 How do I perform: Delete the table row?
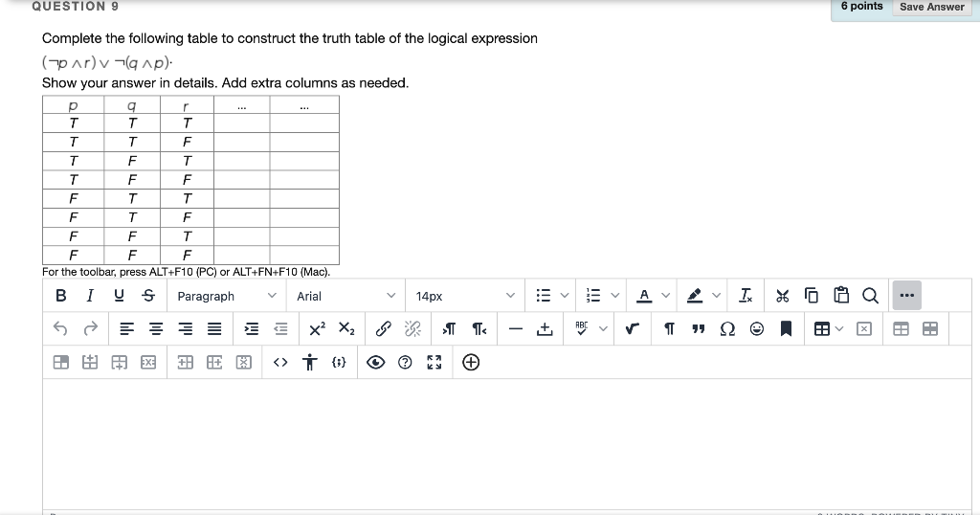(x=148, y=363)
